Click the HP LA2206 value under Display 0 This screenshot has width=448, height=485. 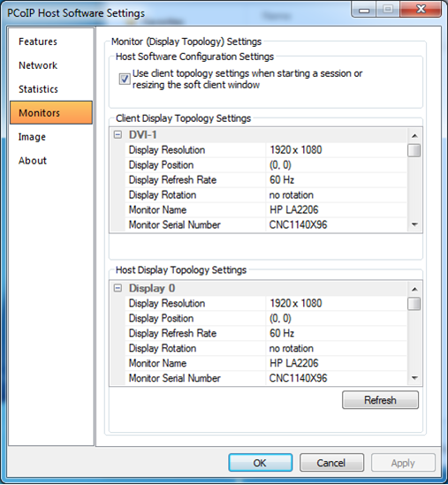[293, 363]
